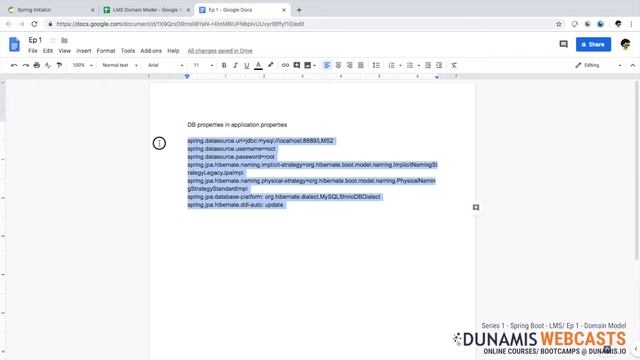
Task: Open comment history icon near Share
Action: click(564, 44)
